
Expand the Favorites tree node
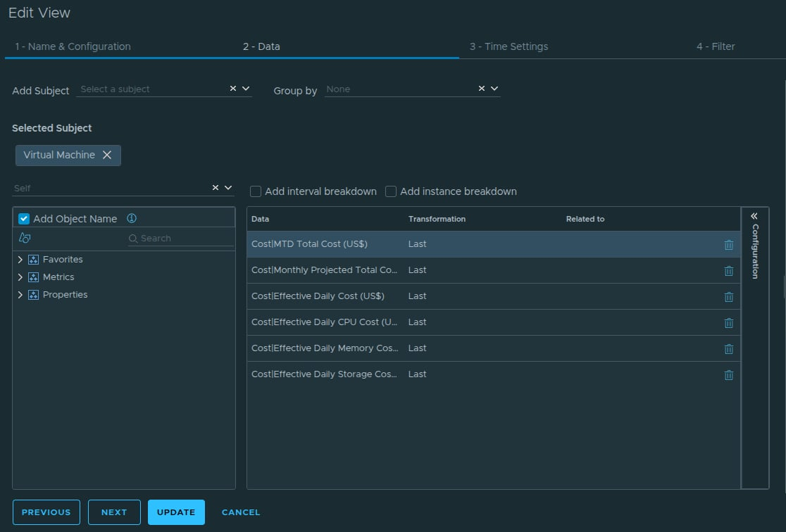(20, 259)
